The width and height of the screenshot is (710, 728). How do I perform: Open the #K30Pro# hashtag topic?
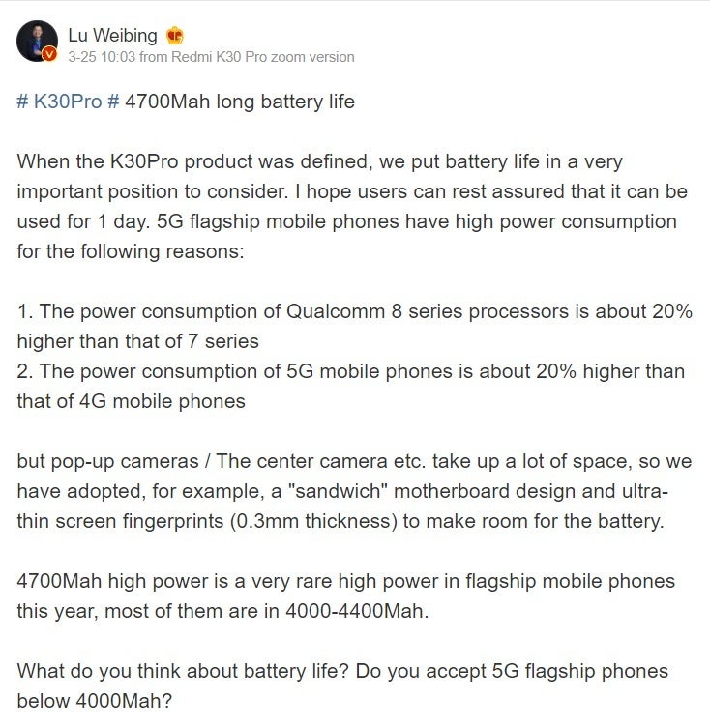pos(68,102)
